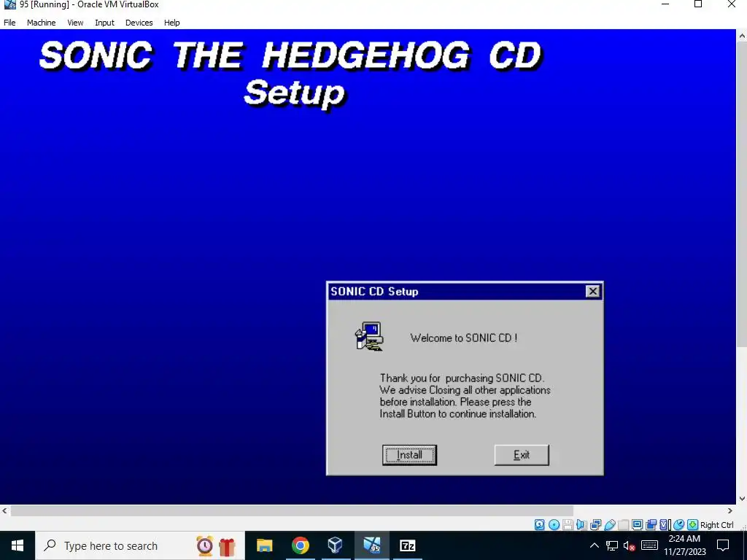
Task: Click the green arrow host key icon
Action: point(693,525)
